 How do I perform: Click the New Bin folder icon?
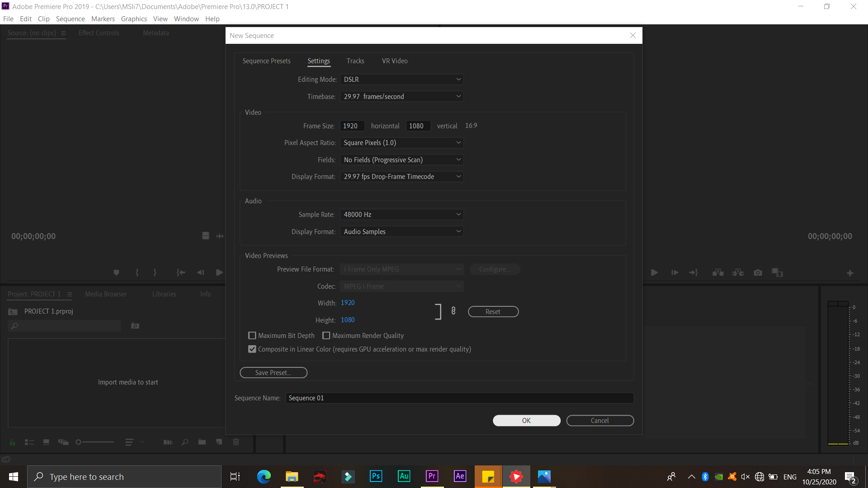pos(202,442)
